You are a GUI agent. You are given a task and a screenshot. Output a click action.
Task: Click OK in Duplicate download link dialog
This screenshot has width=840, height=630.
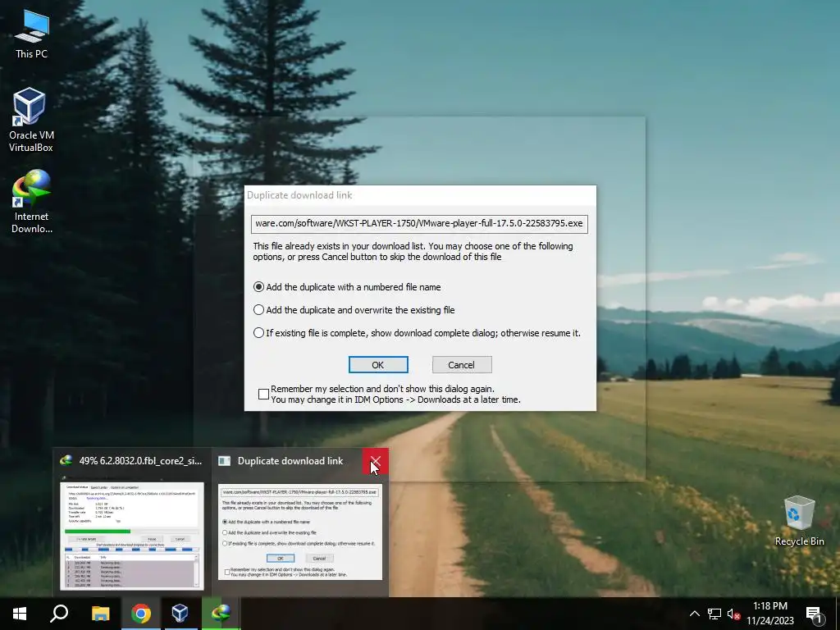378,365
